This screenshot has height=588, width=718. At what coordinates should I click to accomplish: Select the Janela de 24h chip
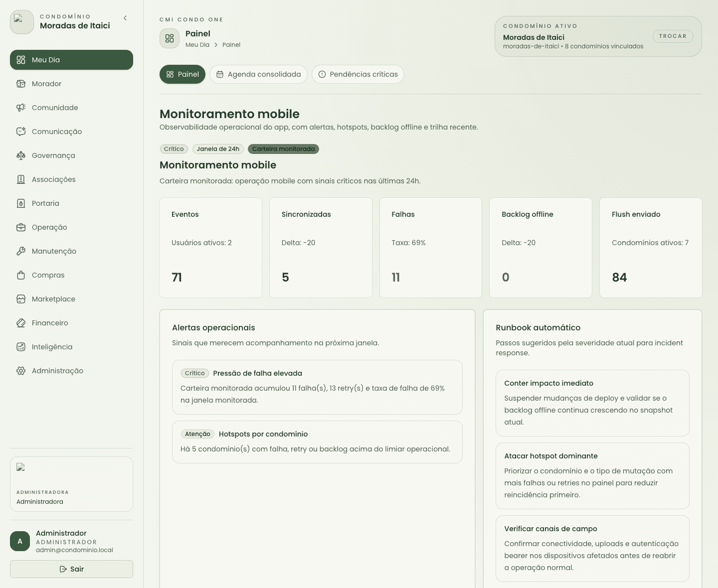coord(218,149)
